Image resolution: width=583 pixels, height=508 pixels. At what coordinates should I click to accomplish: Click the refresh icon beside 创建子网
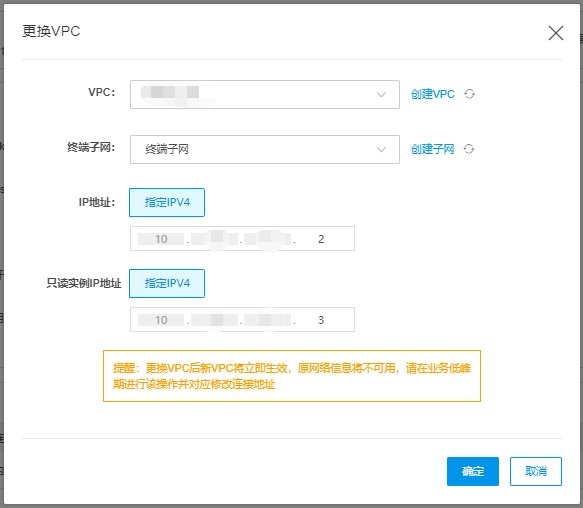tap(468, 149)
